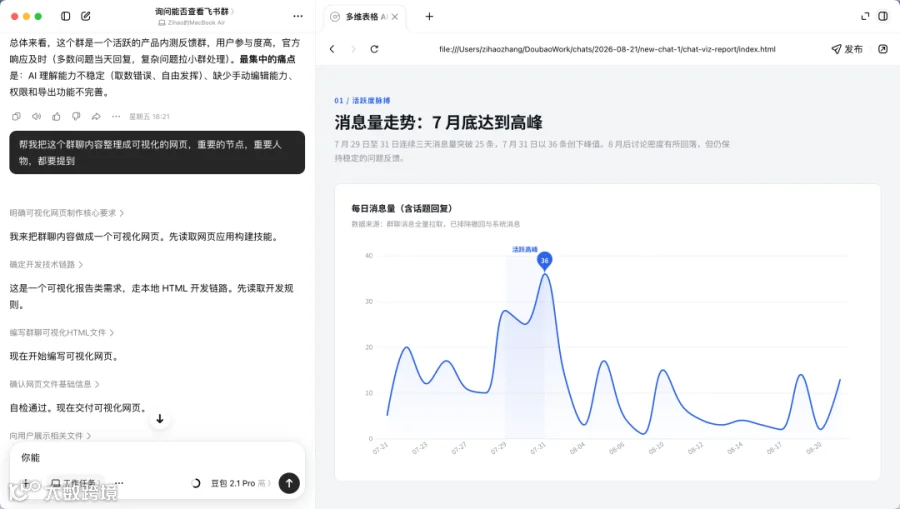
Task: Click the user message bubble about 可视化的网页
Action: (157, 153)
